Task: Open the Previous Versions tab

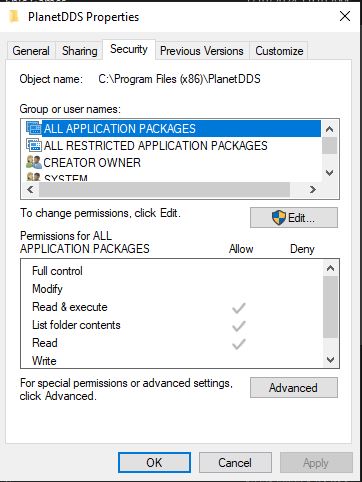Action: click(202, 51)
